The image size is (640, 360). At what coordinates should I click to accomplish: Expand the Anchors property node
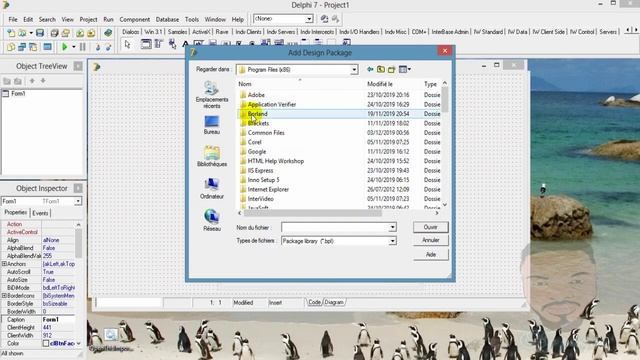pyautogui.click(x=4, y=264)
